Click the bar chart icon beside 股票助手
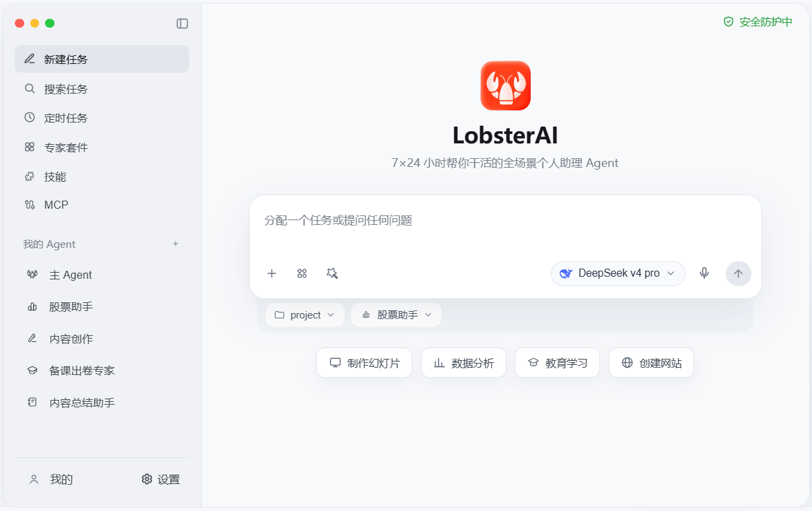The height and width of the screenshot is (511, 812). 32,306
